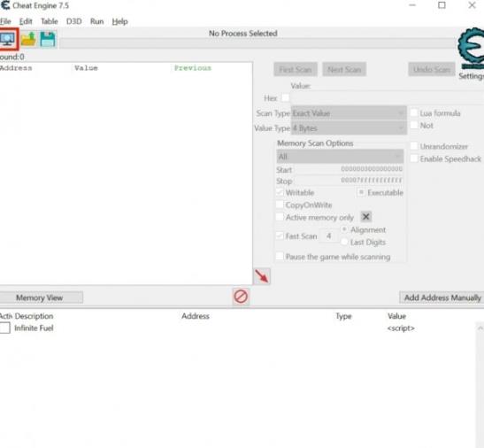484x448 pixels.
Task: Open the Value Type 4 Bytes dropdown
Action: tap(349, 127)
